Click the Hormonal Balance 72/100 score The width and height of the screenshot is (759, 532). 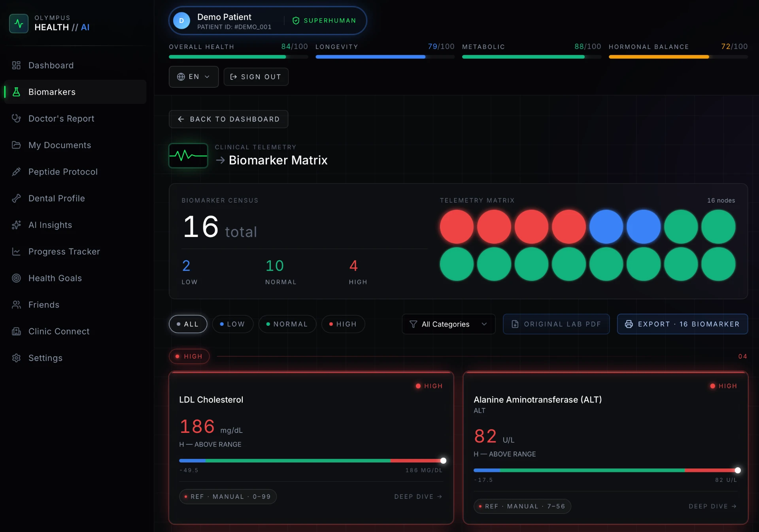pyautogui.click(x=734, y=47)
